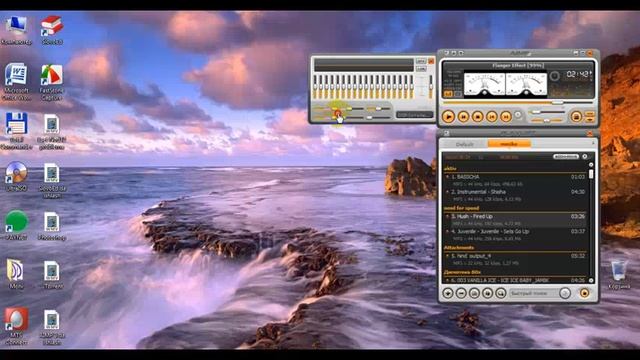Click the round search button next to quick search
This screenshot has height=360, width=640.
565,293
